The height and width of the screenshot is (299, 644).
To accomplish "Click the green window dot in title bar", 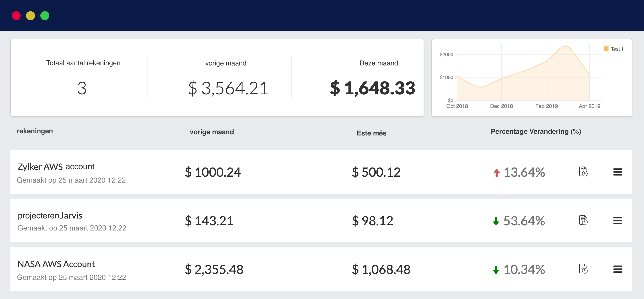I will coord(45,16).
